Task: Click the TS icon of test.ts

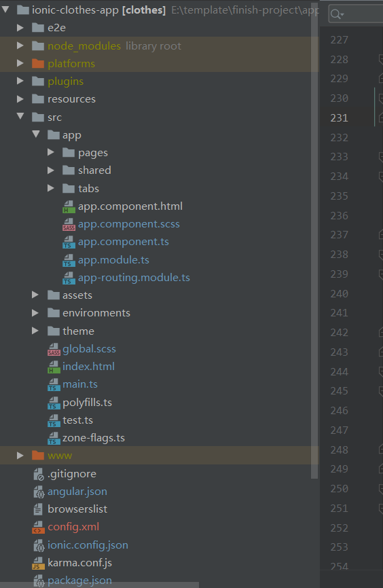Action: pyautogui.click(x=54, y=420)
